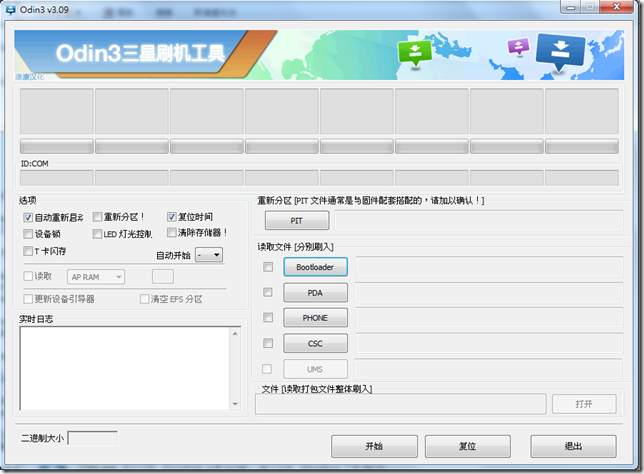The image size is (644, 474).
Task: Click the Odin3 app icon in title bar
Action: point(10,10)
